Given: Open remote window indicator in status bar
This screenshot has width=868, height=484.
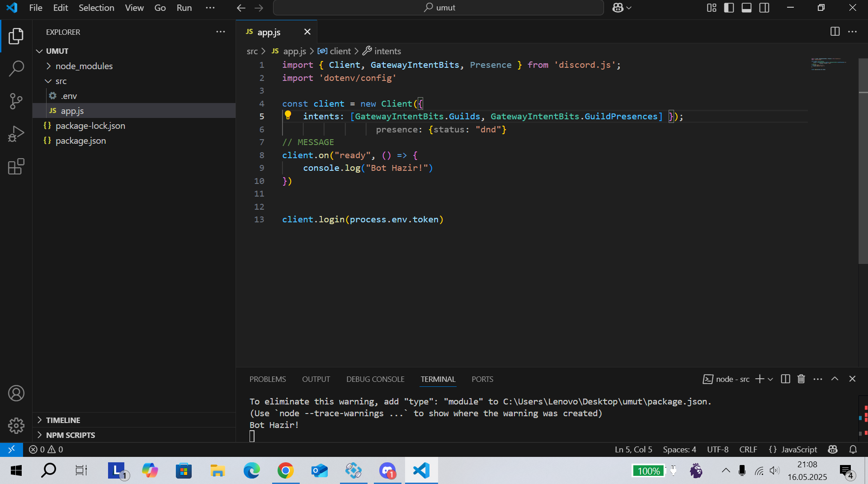Looking at the screenshot, I should tap(12, 449).
